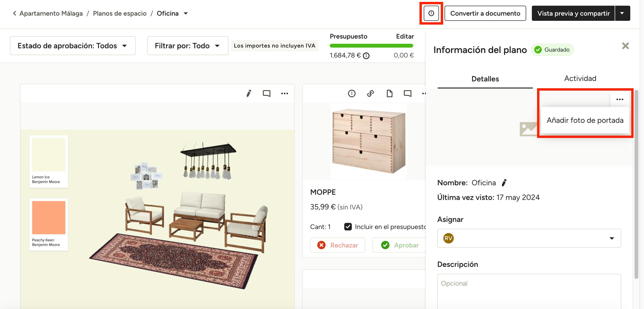Click the budget amount info icon
The image size is (644, 309).
coord(366,56)
